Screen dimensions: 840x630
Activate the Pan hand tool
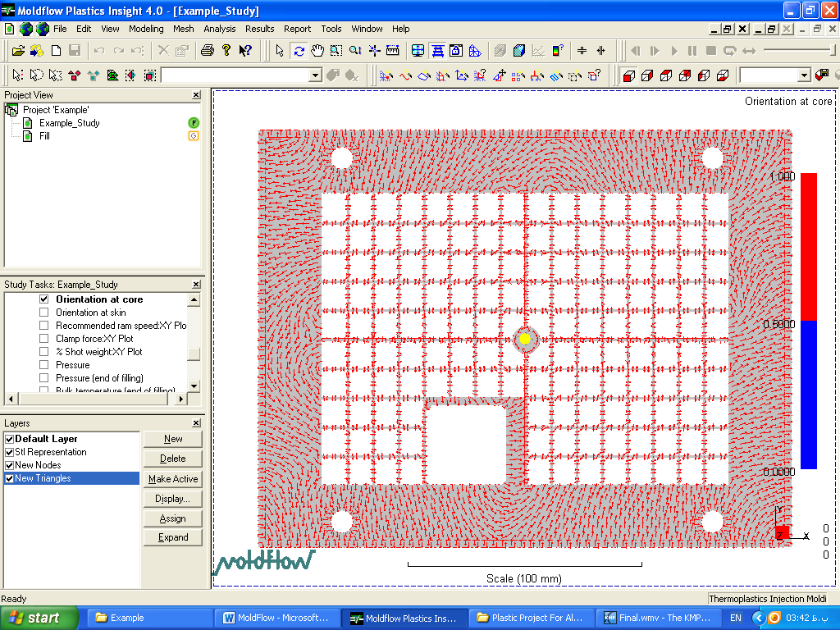click(317, 51)
